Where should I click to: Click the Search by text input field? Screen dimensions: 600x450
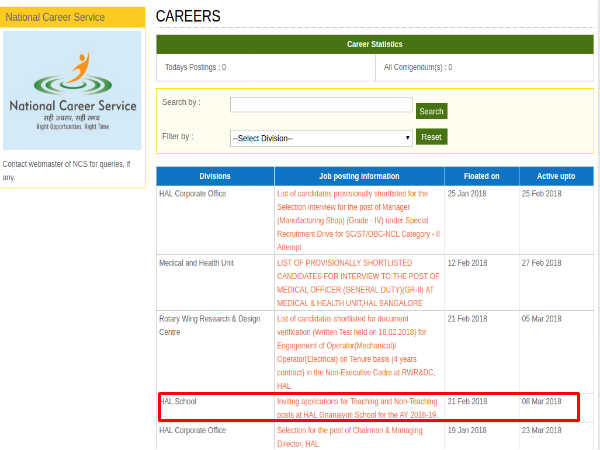tap(321, 104)
